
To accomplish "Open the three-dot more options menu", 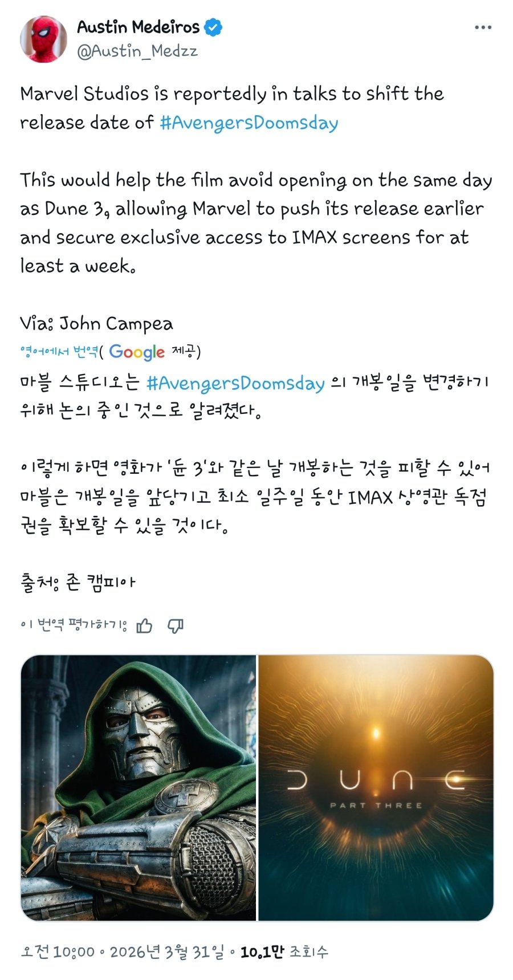I will pyautogui.click(x=483, y=27).
